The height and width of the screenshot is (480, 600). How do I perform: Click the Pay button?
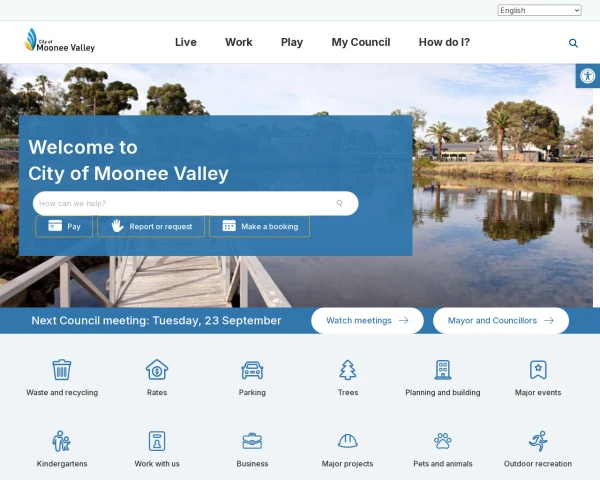click(64, 226)
